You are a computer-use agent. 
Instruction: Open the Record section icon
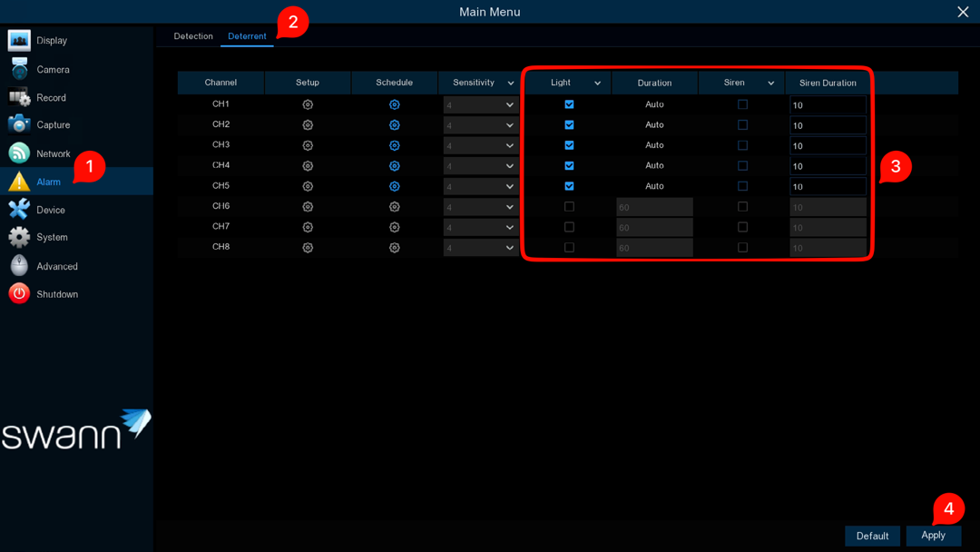[19, 97]
